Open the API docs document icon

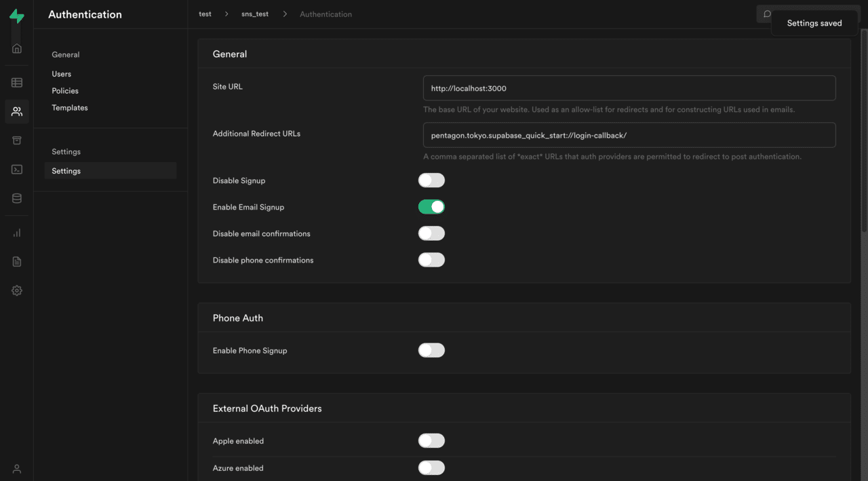pyautogui.click(x=17, y=262)
